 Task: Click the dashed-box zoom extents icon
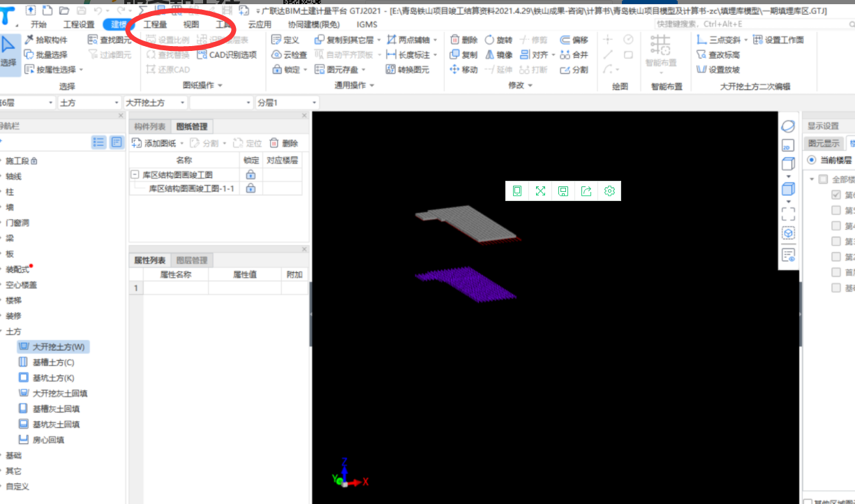click(787, 214)
